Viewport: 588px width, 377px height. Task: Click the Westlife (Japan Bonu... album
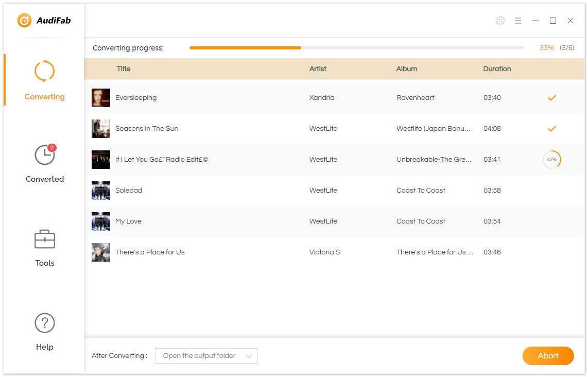click(433, 128)
